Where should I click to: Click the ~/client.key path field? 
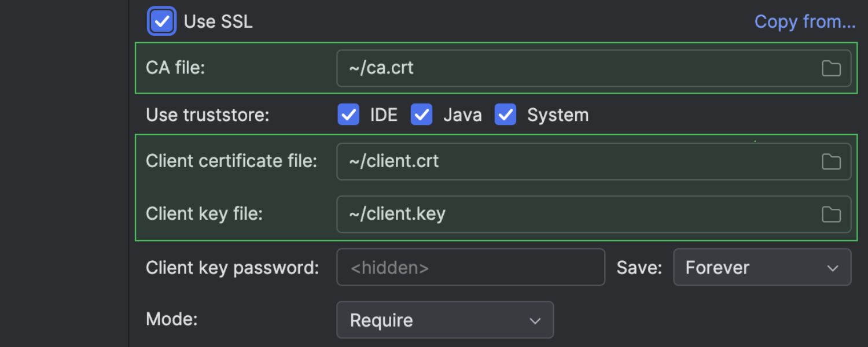click(579, 215)
